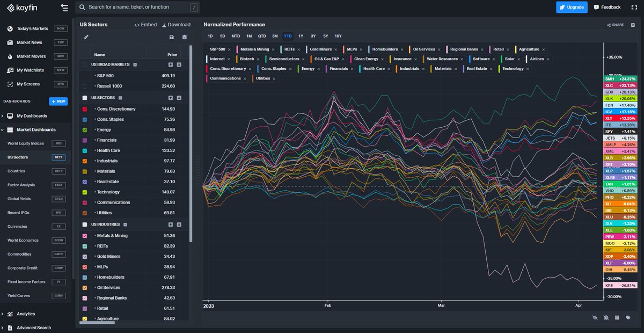
Task: Remove S&P 500 series chip
Action: [230, 49]
